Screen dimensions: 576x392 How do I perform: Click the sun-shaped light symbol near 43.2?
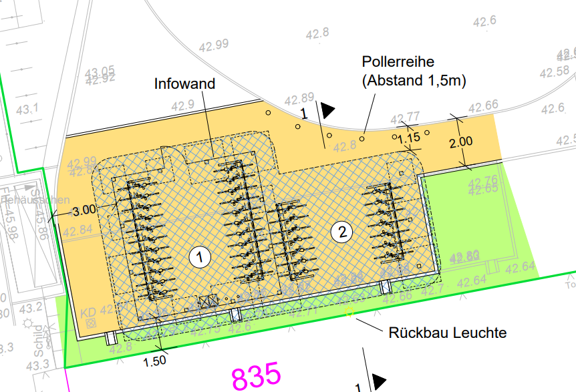pos(28,323)
